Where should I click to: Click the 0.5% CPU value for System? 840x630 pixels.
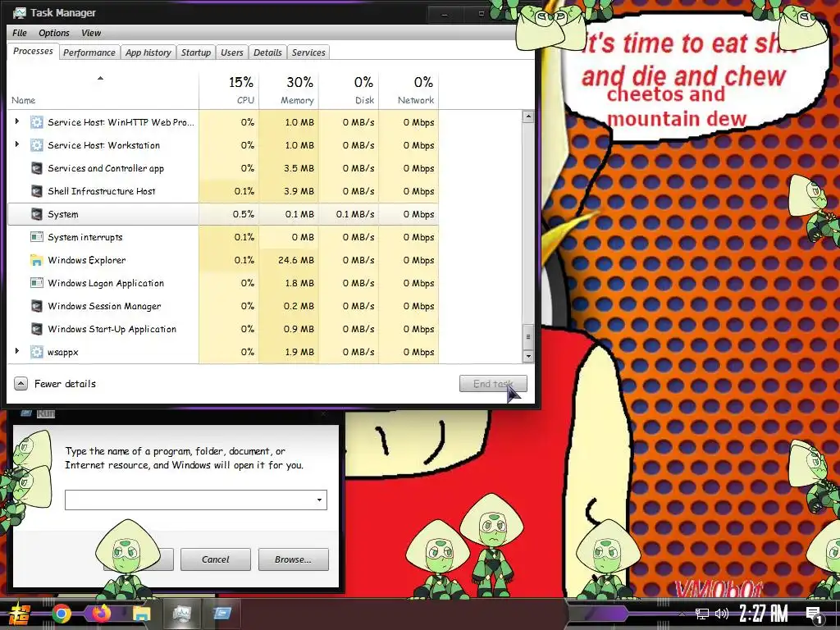[x=243, y=214]
